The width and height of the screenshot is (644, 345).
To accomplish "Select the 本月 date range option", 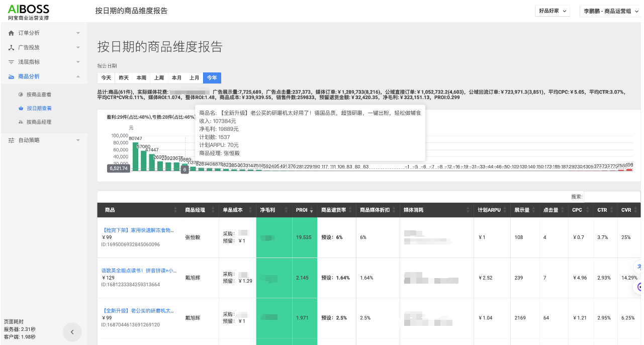I will 176,78.
